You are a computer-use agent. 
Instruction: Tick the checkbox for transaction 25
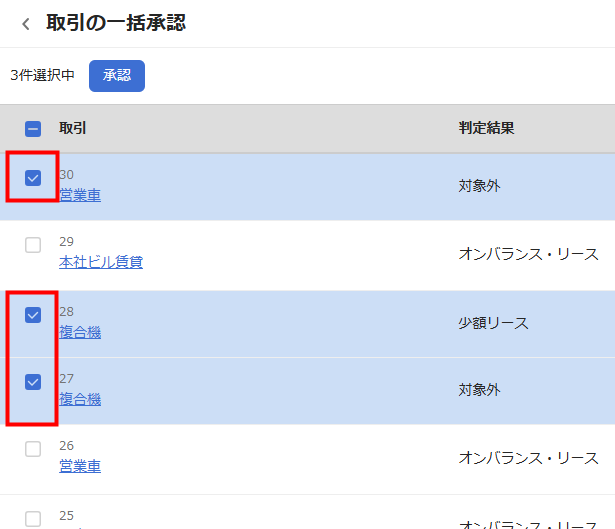click(x=33, y=518)
